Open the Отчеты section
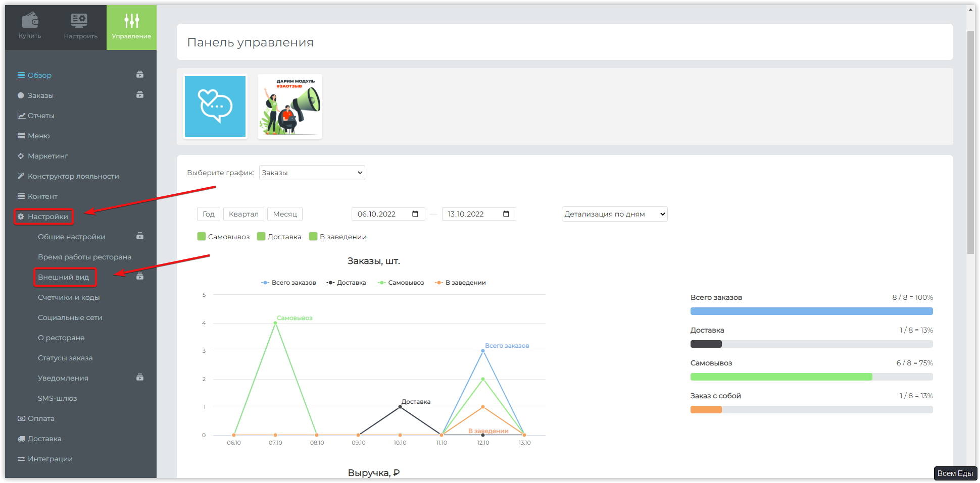980x483 pixels. click(x=41, y=116)
